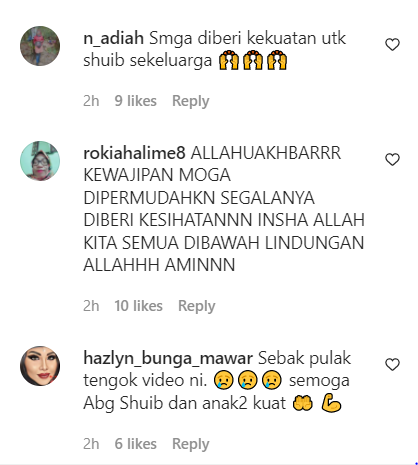This screenshot has width=418, height=465.
Task: Open n_adiah's profile picture
Action: [40, 46]
